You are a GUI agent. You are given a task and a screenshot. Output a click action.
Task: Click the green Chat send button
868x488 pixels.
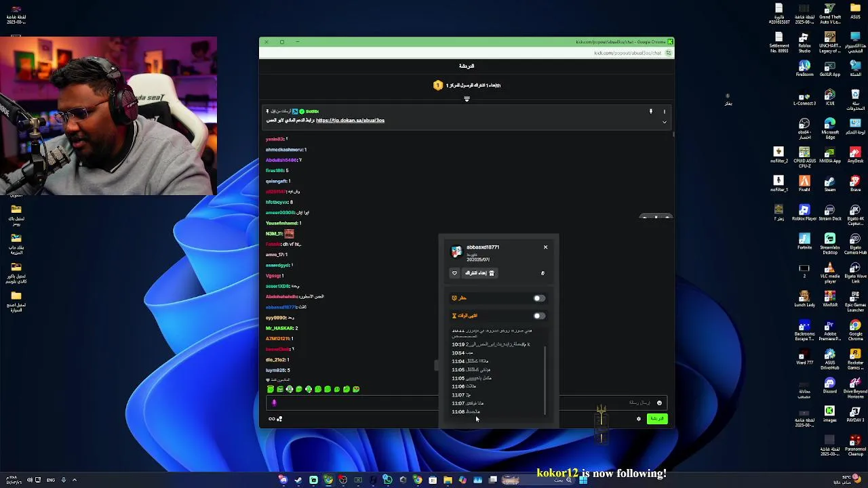657,419
